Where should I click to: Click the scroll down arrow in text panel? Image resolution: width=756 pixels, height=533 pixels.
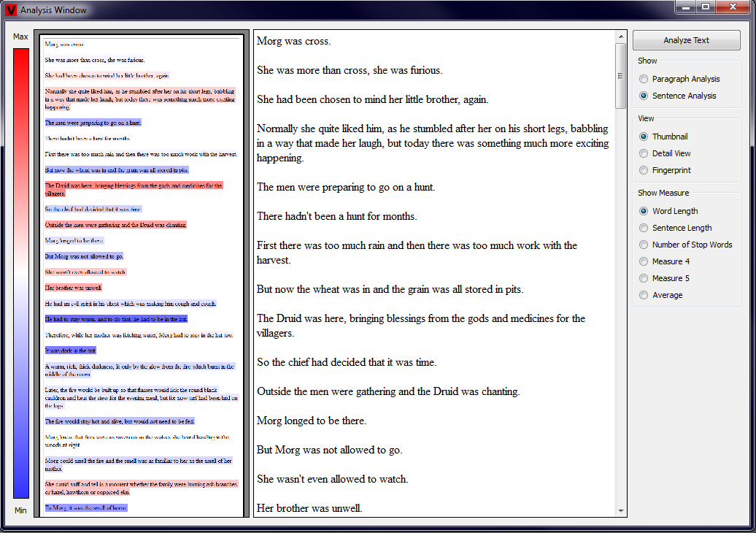pyautogui.click(x=621, y=511)
